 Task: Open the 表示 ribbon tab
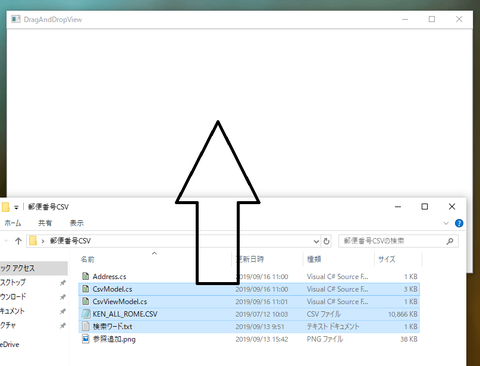77,223
